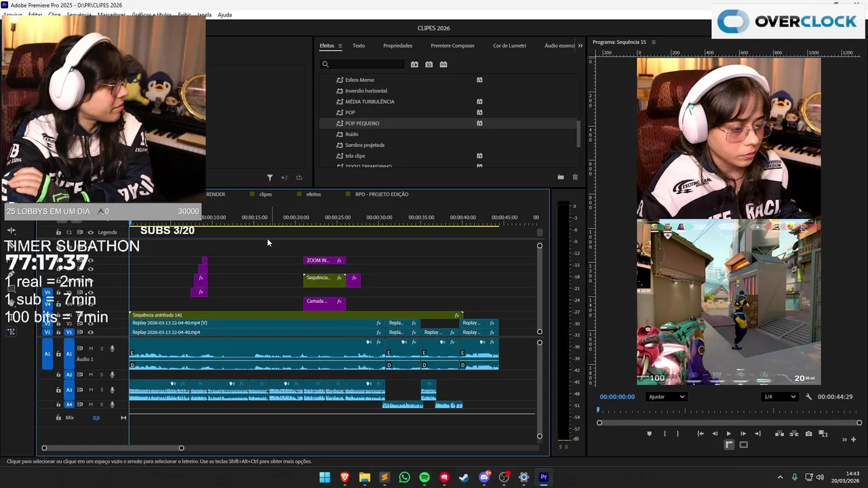The image size is (868, 488).
Task: Open the Áudio essencial tab
Action: point(559,45)
